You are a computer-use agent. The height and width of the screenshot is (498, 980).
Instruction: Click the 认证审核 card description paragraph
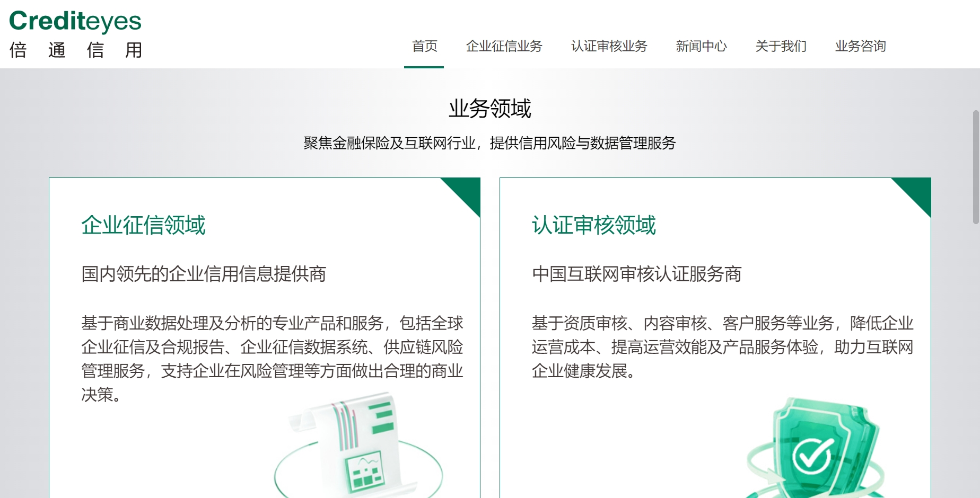click(x=722, y=347)
